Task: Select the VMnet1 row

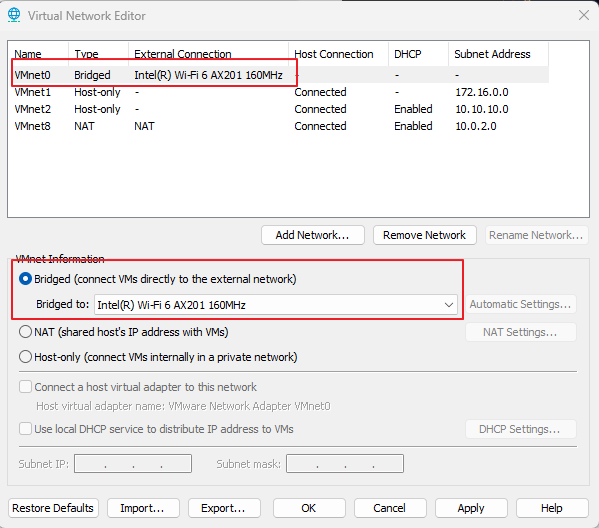Action: (278, 92)
